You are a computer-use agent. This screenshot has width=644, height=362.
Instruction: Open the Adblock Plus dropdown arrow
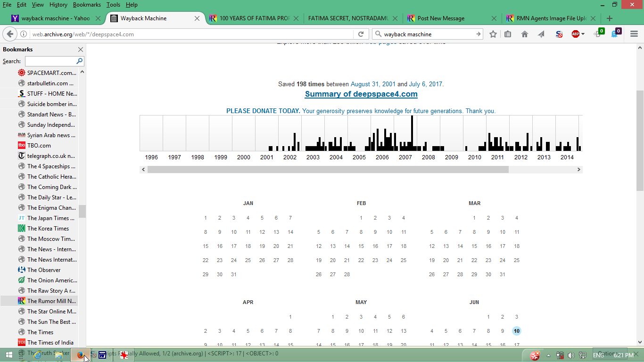pos(583,34)
